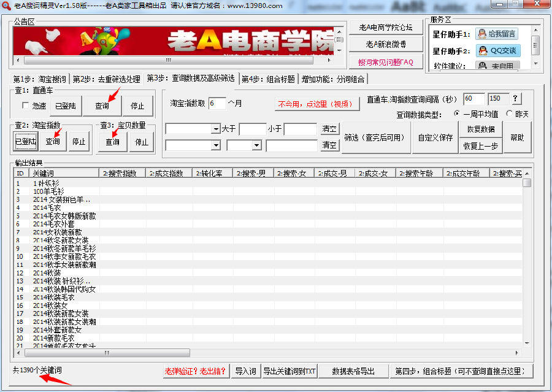Click 导入词 button
This screenshot has height=392, width=552.
click(245, 371)
